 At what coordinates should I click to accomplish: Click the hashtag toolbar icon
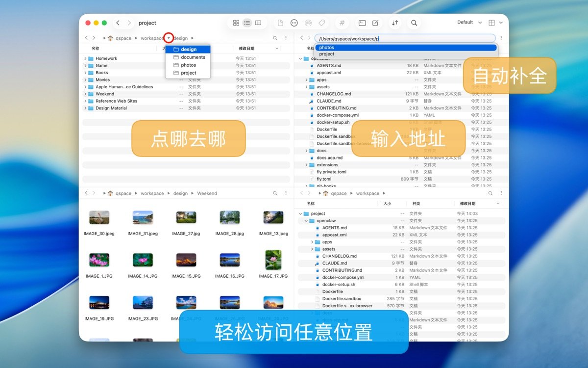tap(342, 23)
